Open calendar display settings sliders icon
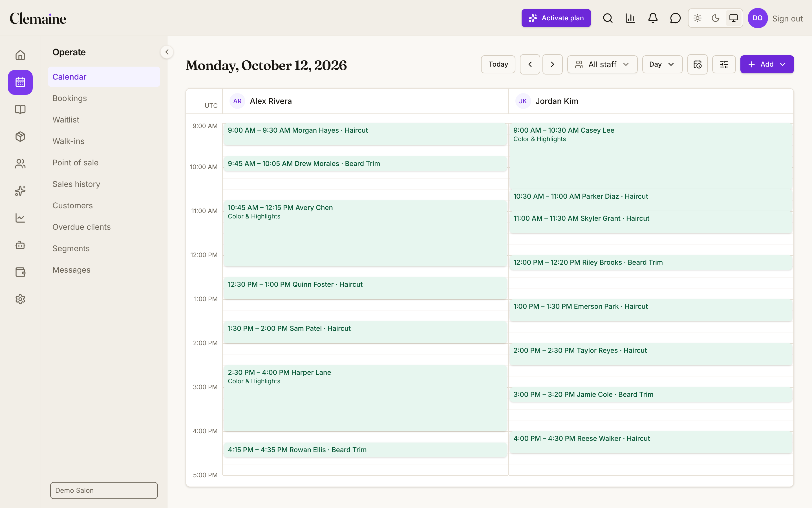Image resolution: width=812 pixels, height=508 pixels. coord(724,64)
